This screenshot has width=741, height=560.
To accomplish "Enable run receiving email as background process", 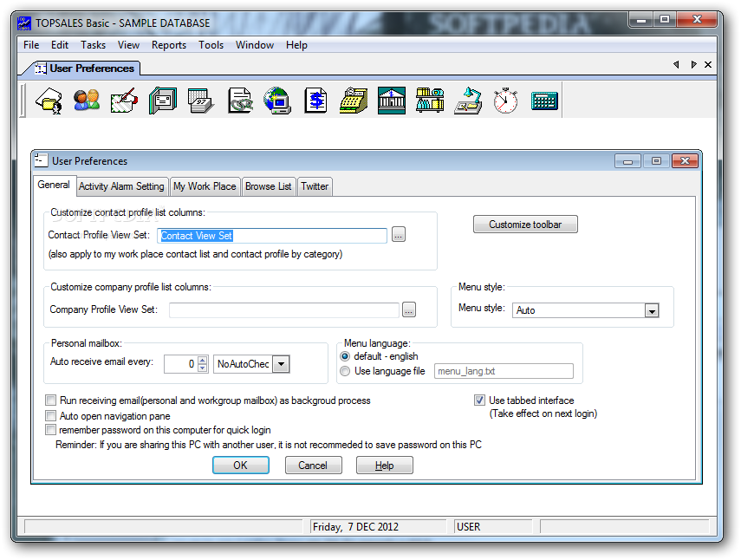I will point(50,400).
